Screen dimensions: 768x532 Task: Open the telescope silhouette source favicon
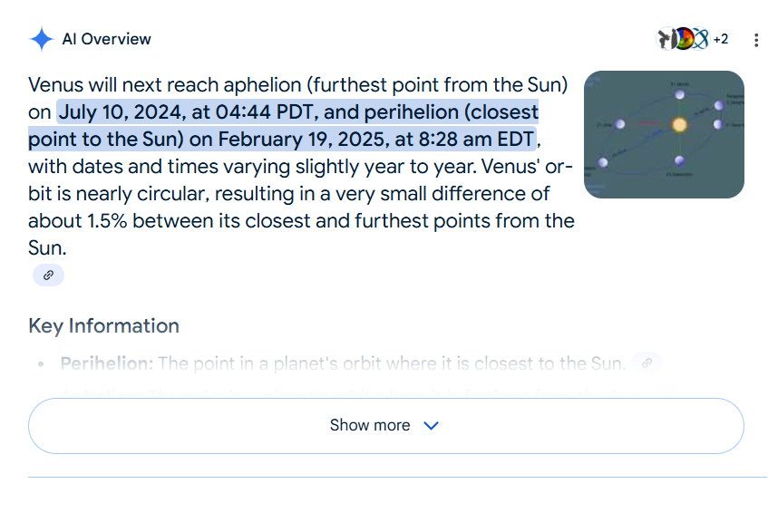tap(666, 39)
